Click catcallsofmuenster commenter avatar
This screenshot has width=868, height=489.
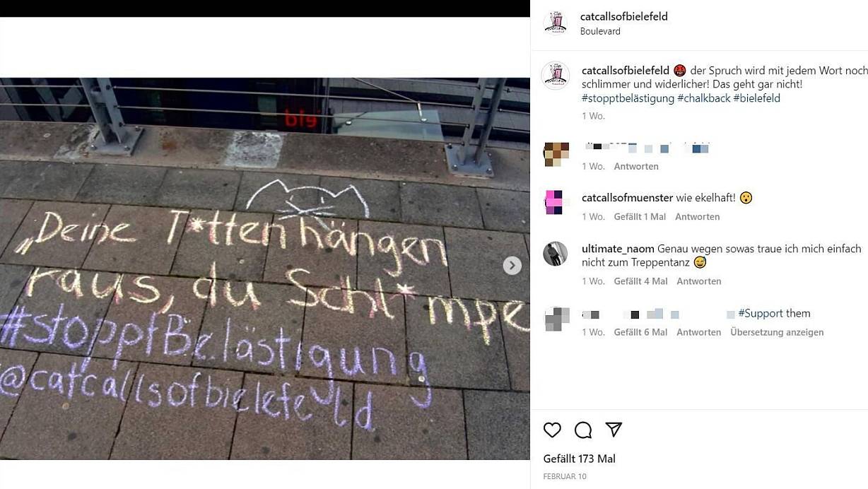point(556,203)
